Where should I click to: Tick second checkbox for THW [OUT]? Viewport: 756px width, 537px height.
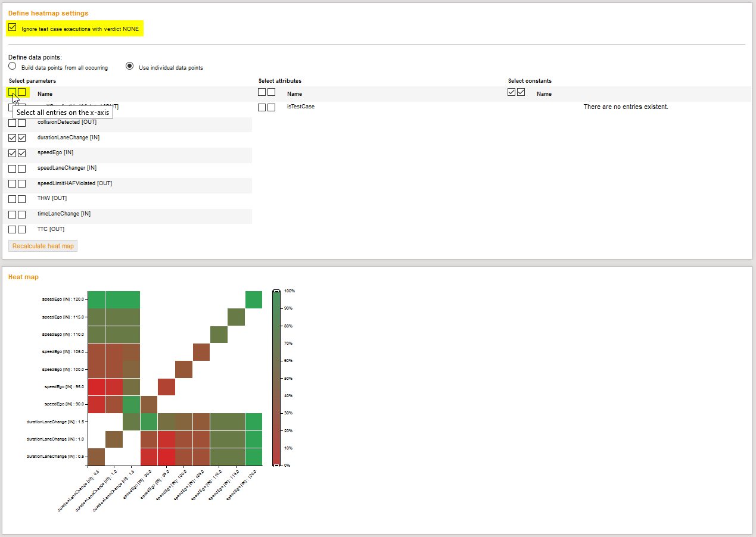[22, 199]
